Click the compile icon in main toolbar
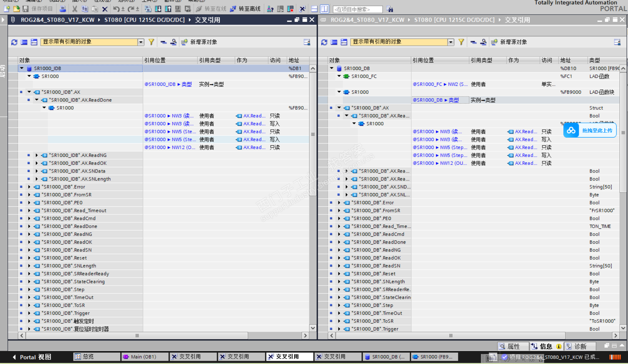This screenshot has width=628, height=364. pyautogui.click(x=148, y=9)
